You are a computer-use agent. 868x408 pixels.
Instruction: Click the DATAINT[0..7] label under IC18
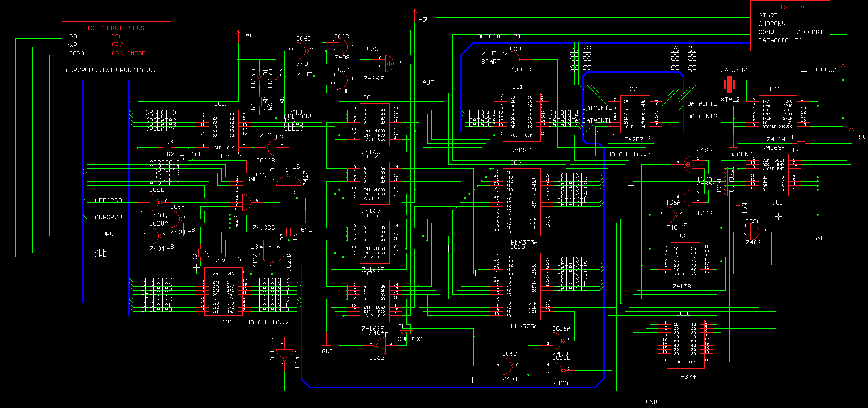click(x=269, y=322)
